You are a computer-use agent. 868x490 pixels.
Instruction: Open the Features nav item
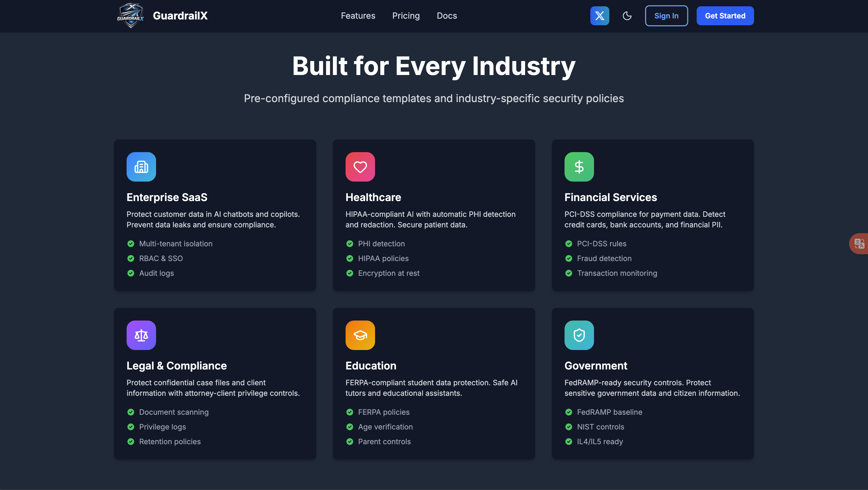(x=358, y=16)
